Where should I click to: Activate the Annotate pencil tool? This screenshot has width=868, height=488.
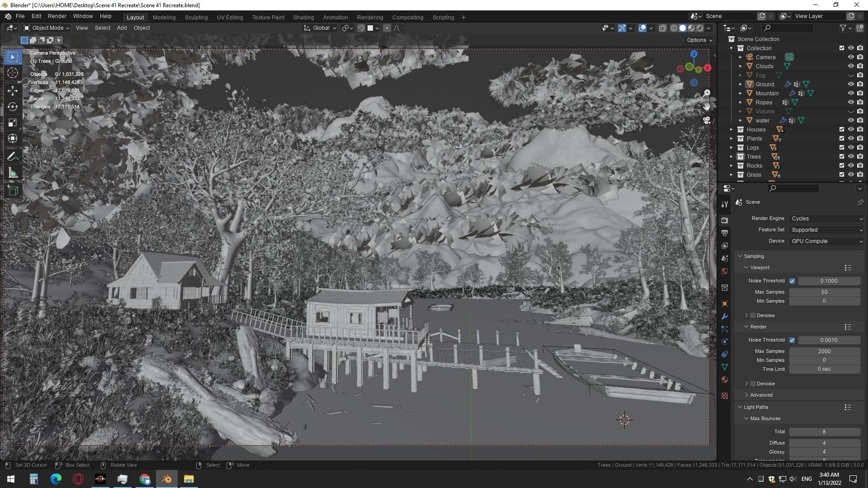[13, 157]
